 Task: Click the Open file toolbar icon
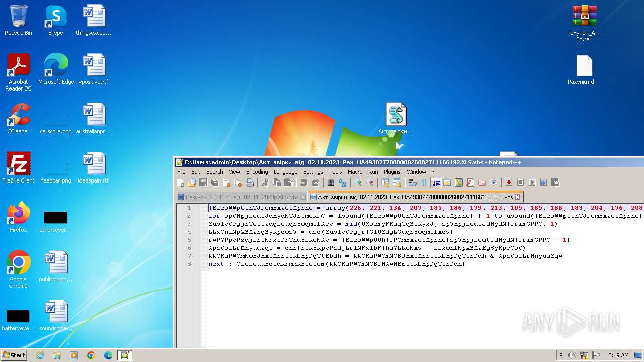(192, 183)
